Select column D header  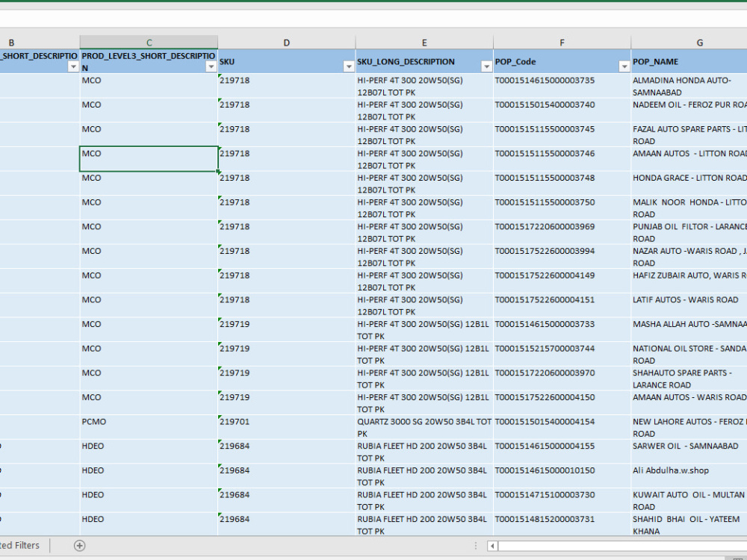[286, 43]
